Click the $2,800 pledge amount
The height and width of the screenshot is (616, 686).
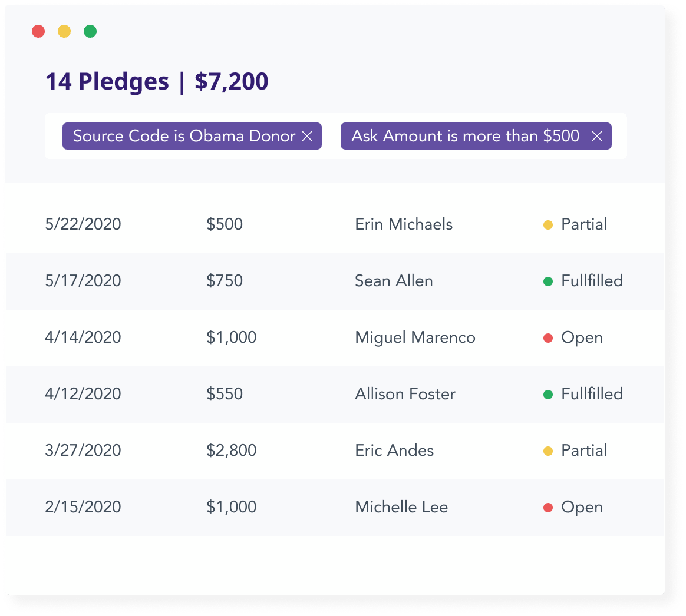click(x=231, y=451)
